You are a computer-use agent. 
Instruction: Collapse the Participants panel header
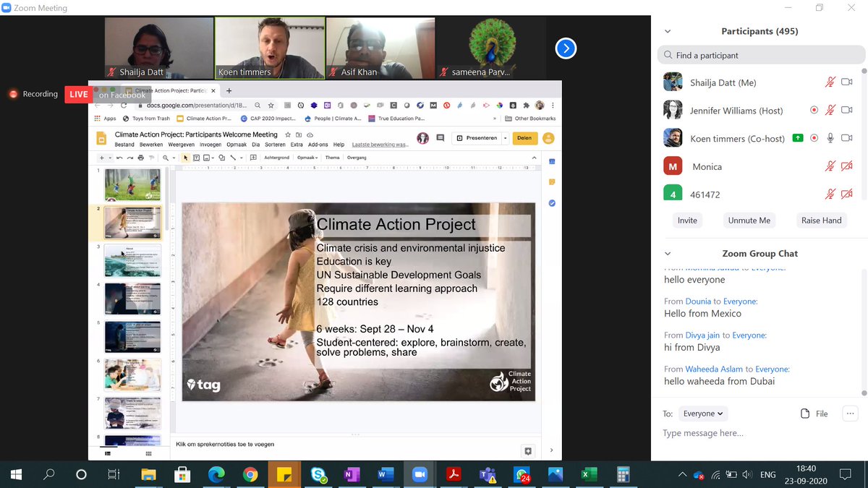tap(667, 31)
